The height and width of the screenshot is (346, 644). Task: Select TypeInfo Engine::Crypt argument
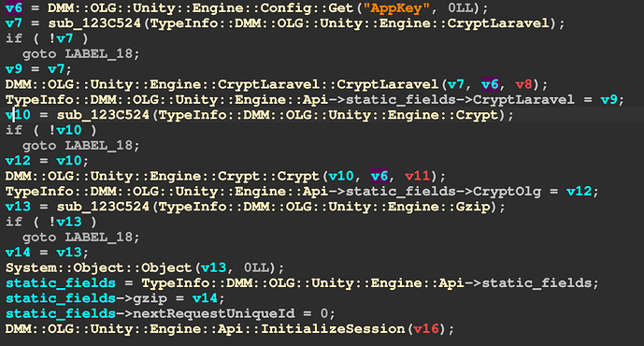click(328, 115)
